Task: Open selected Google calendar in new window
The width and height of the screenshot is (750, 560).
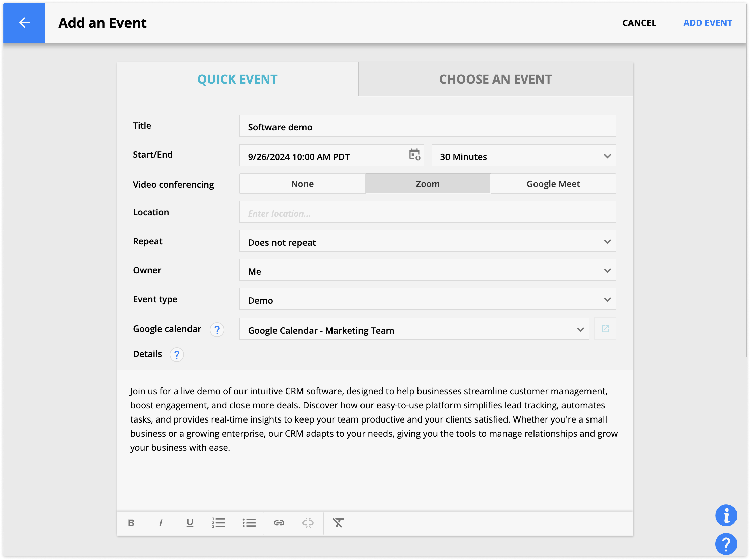Action: [605, 329]
